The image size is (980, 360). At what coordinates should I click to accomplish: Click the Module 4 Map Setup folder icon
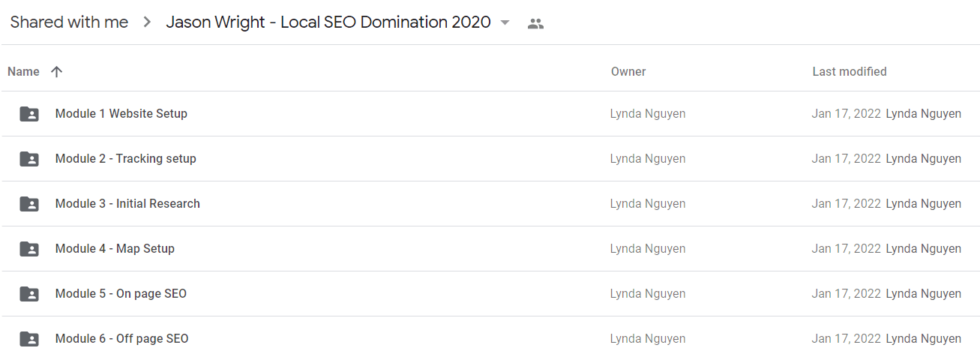pyautogui.click(x=29, y=249)
